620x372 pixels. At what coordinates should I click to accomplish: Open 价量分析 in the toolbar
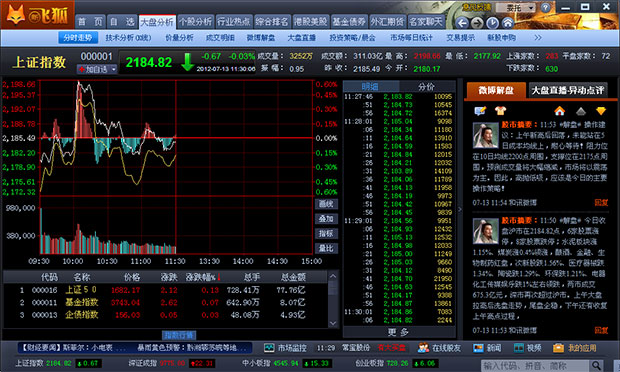point(180,38)
